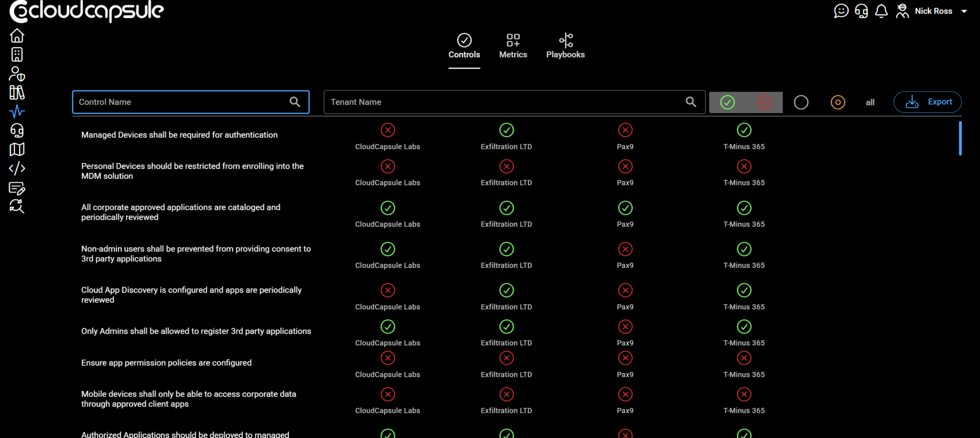Open the home icon in sidebar

coord(17,36)
